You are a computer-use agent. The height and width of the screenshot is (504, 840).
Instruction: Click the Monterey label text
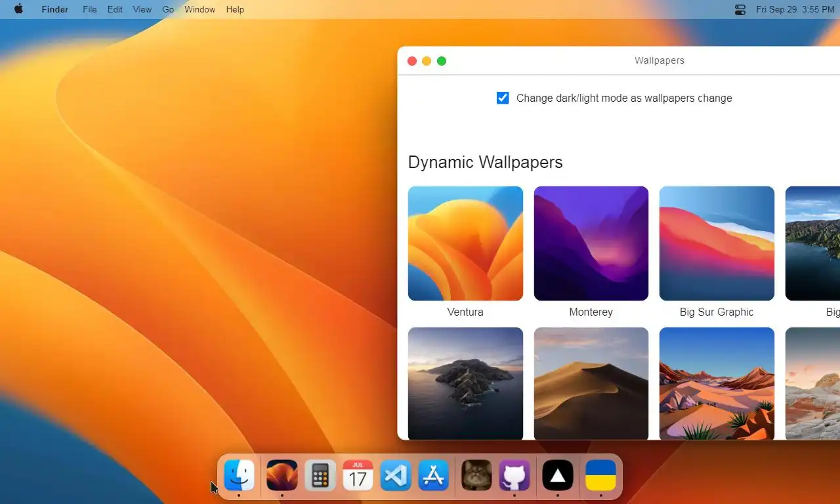tap(591, 312)
